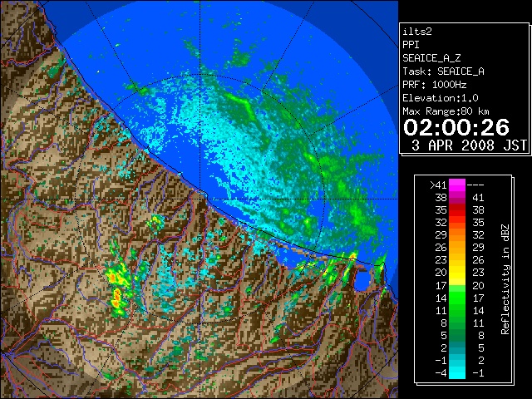This screenshot has width=532, height=399.
Task: Select the "Reflectivity in dBZ" vertical label
Action: click(x=505, y=279)
